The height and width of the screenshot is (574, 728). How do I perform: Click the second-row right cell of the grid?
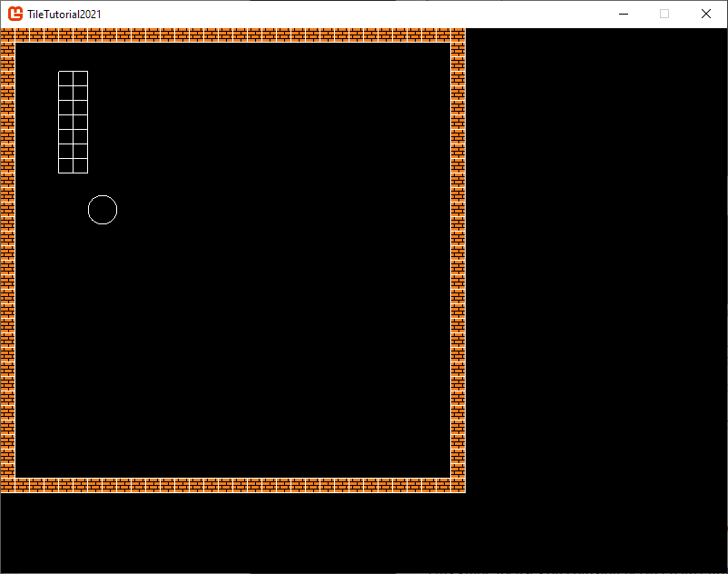(81, 94)
